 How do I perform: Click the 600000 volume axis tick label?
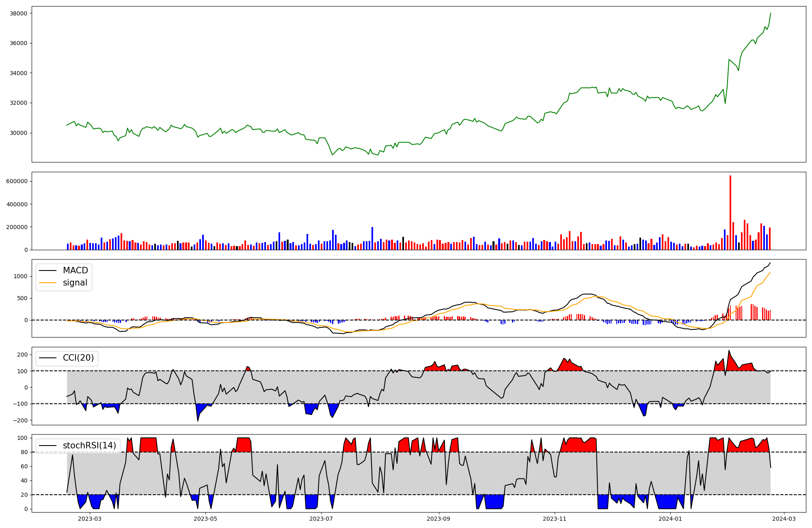pyautogui.click(x=17, y=181)
